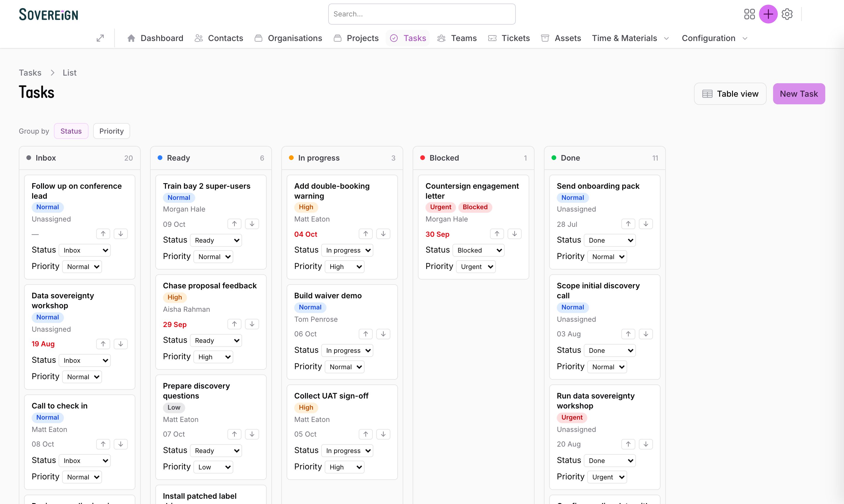Group tasks by Priority
The width and height of the screenshot is (844, 504).
[x=111, y=131]
